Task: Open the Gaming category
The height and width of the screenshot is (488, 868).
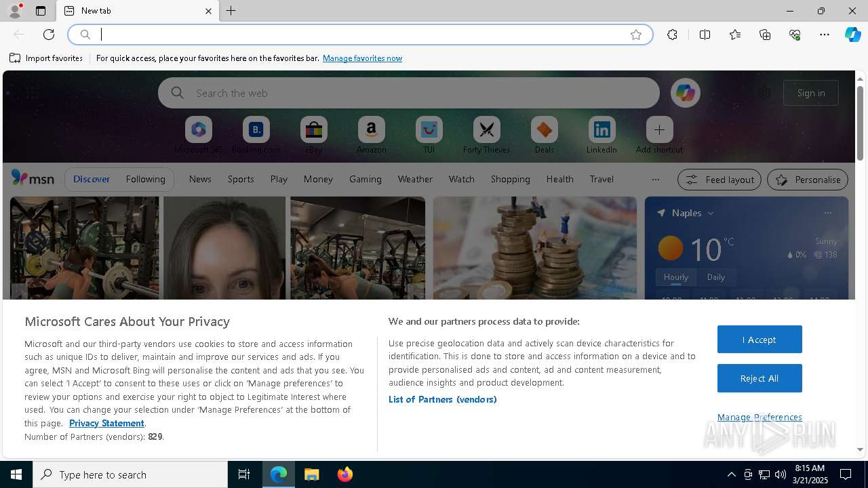Action: click(x=366, y=179)
